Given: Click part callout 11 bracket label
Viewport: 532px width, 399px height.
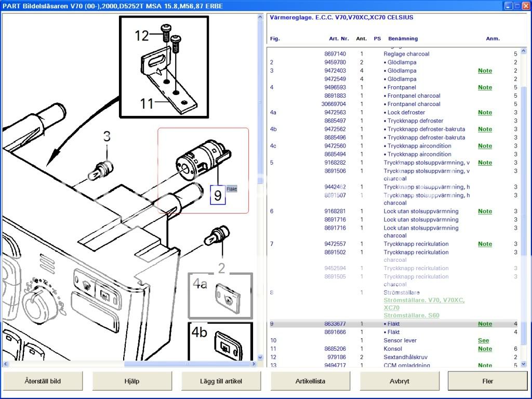Looking at the screenshot, I should [x=147, y=103].
